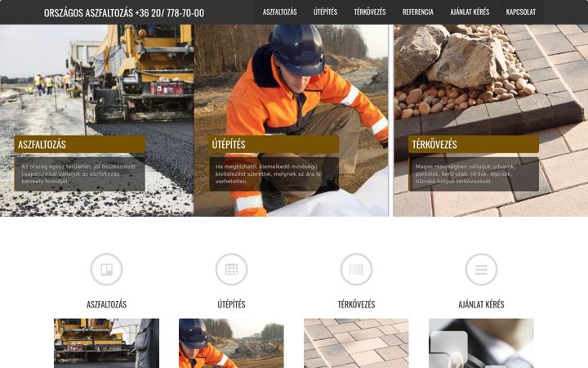This screenshot has width=588, height=368.
Task: Click the grid icon above Útépítés heading
Action: [x=231, y=269]
